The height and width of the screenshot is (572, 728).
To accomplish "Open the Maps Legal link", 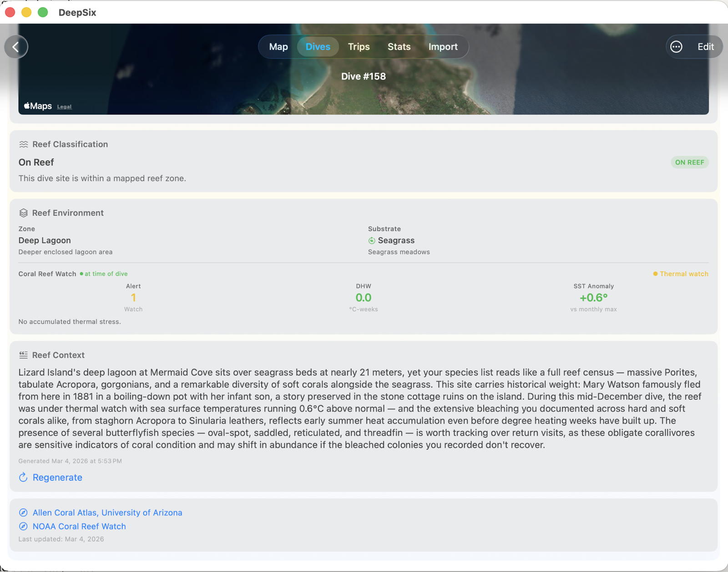I will tap(64, 106).
